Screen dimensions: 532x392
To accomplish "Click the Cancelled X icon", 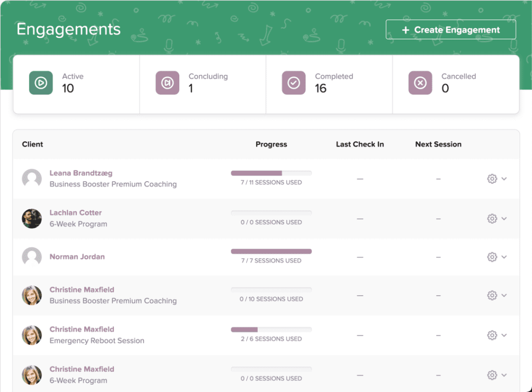I will coord(420,83).
